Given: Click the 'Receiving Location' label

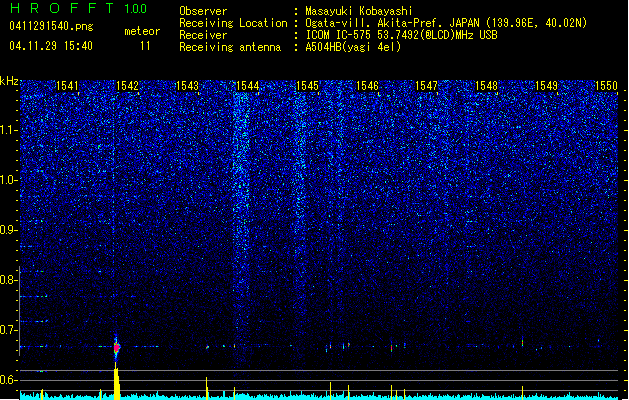Looking at the screenshot, I should tap(233, 23).
